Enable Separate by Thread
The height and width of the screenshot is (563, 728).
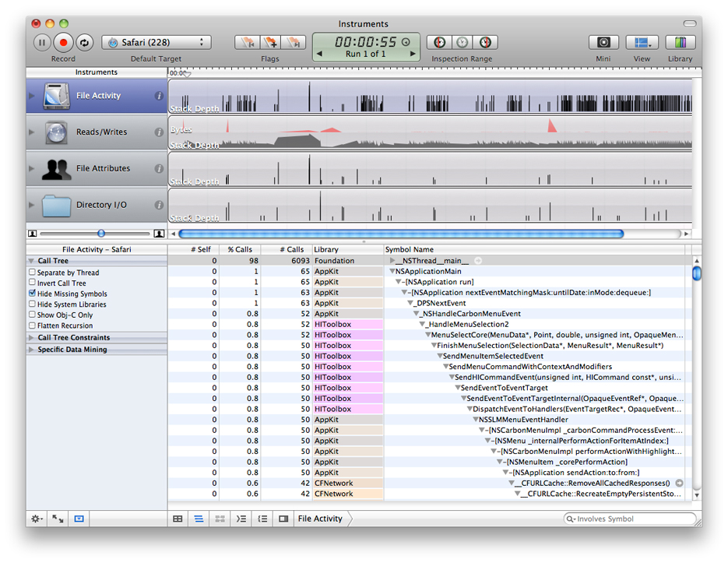[32, 273]
